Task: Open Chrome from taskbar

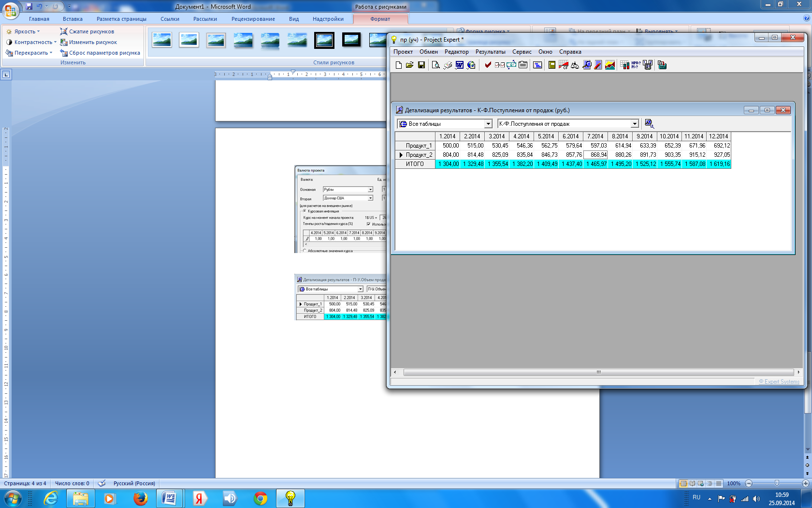Action: (261, 498)
